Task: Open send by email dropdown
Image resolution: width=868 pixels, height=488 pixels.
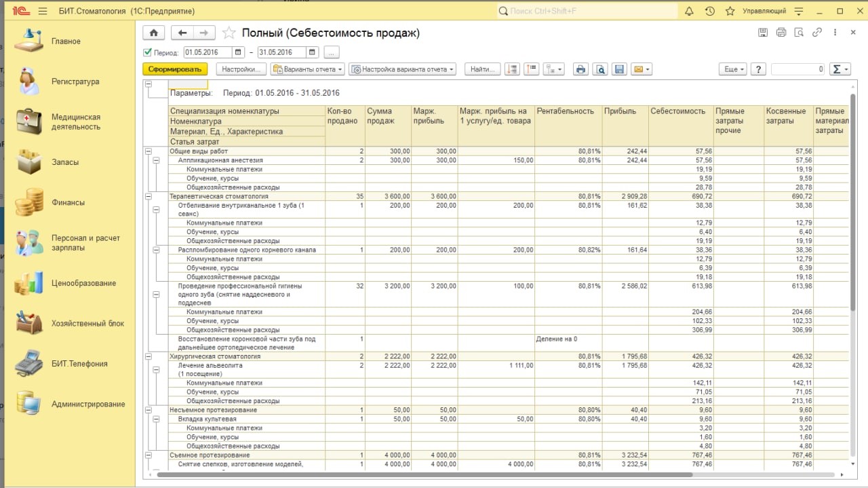Action: click(x=642, y=69)
